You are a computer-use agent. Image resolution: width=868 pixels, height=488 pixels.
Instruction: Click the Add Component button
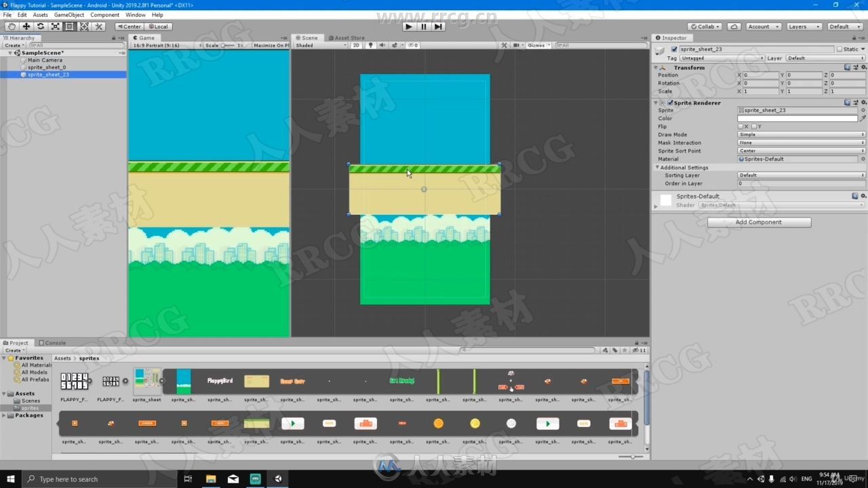click(x=759, y=222)
